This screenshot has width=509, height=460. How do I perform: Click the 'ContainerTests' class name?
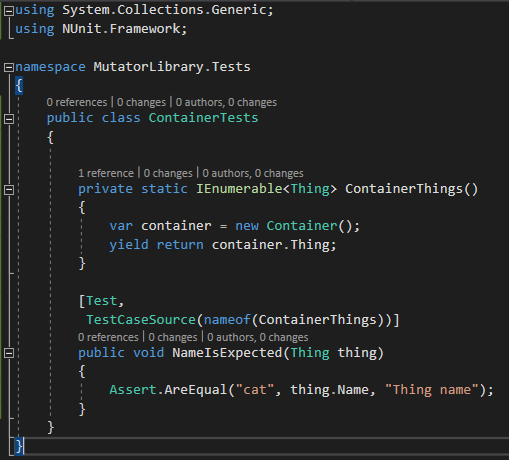[203, 118]
